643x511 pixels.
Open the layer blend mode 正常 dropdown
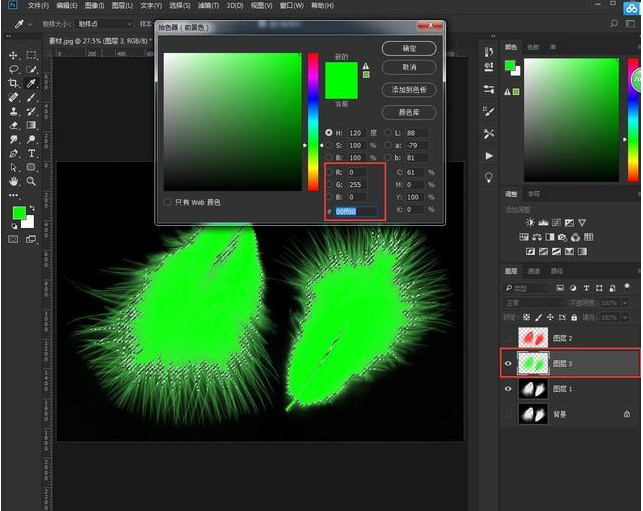(x=535, y=302)
